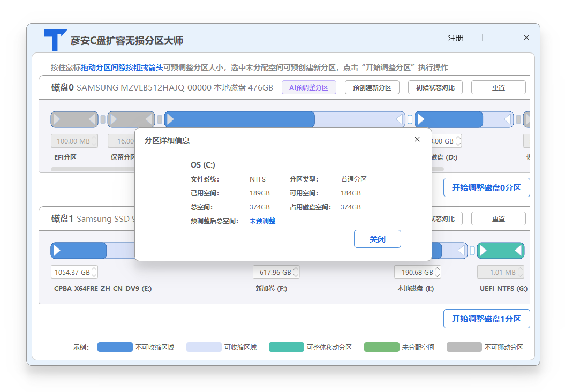Click the G: partition left-edge arrow handle
Image resolution: width=565 pixels, height=392 pixels.
click(484, 251)
